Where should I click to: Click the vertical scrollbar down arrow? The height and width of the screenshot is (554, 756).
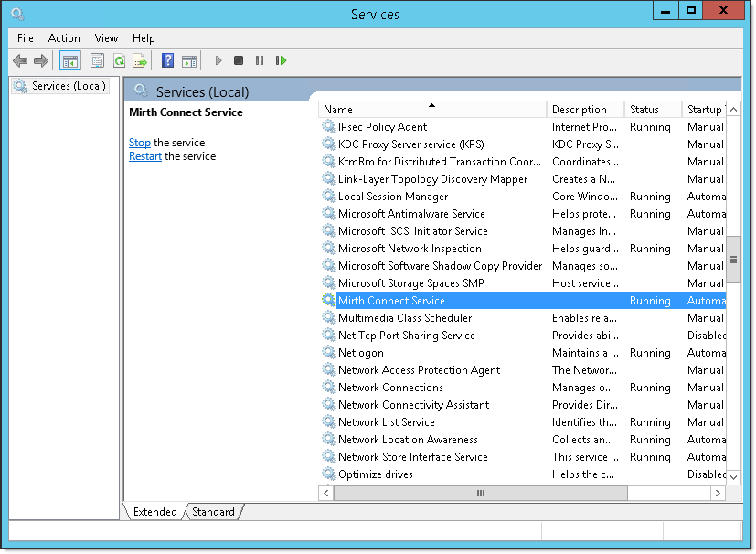click(x=733, y=477)
